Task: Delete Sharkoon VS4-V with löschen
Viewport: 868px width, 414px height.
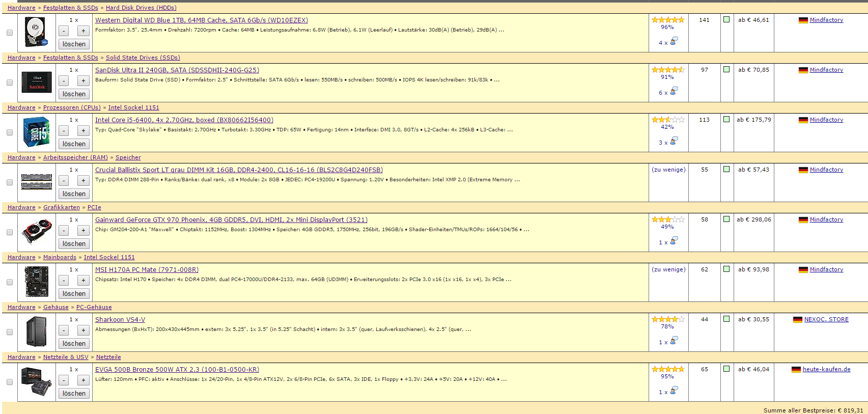Action: pyautogui.click(x=74, y=344)
